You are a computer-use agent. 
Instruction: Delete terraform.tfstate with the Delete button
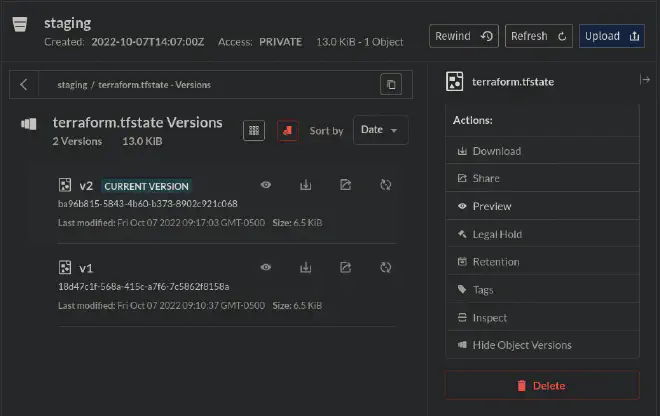(x=542, y=385)
